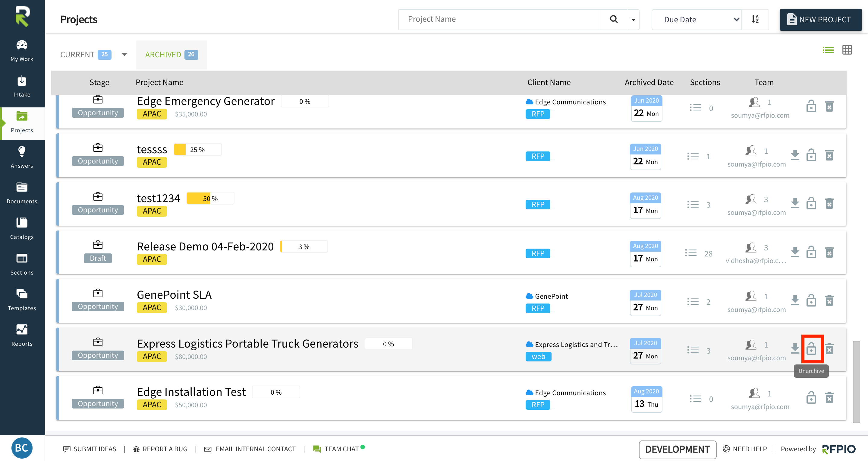The height and width of the screenshot is (461, 868).
Task: Click EMAIL INTERNAL CONTACT link
Action: pos(250,449)
